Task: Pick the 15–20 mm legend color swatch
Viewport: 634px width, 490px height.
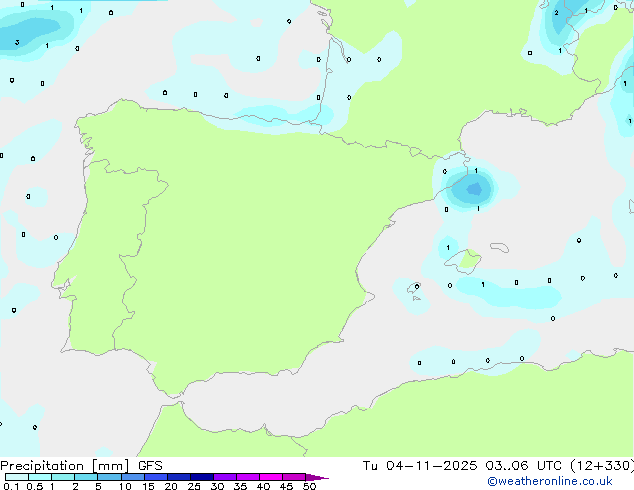Action: point(155,477)
